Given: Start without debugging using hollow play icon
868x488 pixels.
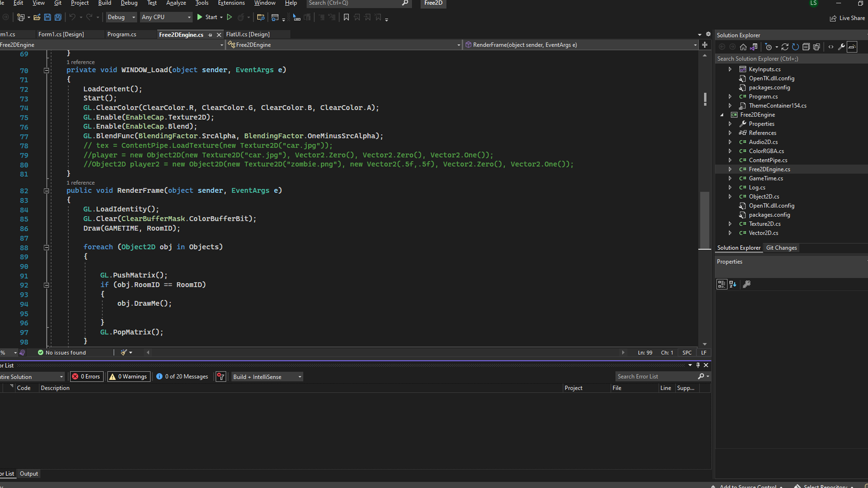Looking at the screenshot, I should pyautogui.click(x=229, y=17).
